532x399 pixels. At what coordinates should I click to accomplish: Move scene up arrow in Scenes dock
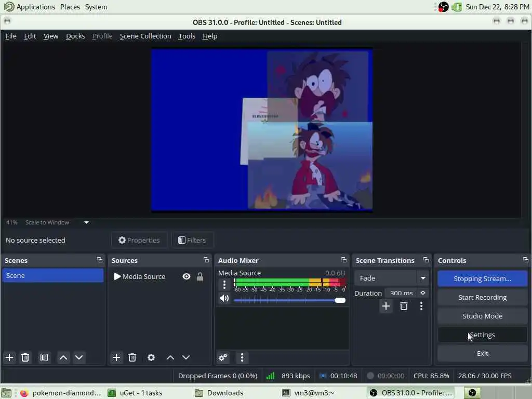[x=63, y=357]
